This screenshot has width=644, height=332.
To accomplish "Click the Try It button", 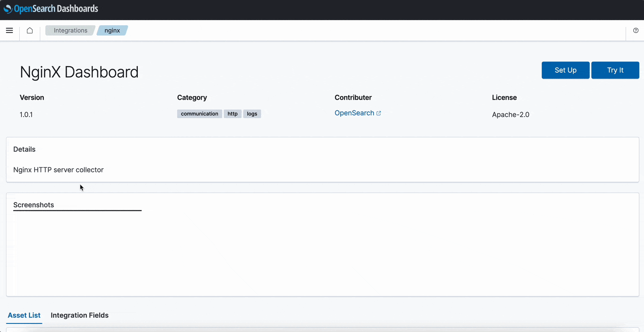I will tap(615, 70).
